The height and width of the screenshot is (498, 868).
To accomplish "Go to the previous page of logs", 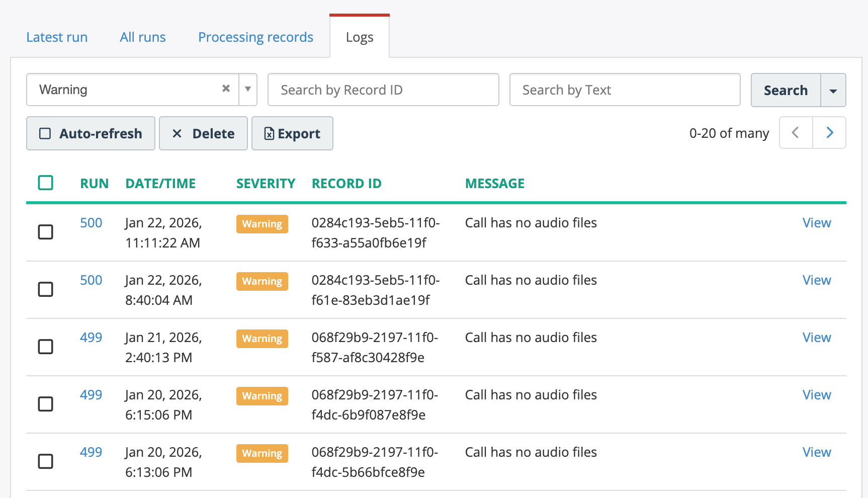I will pos(795,132).
